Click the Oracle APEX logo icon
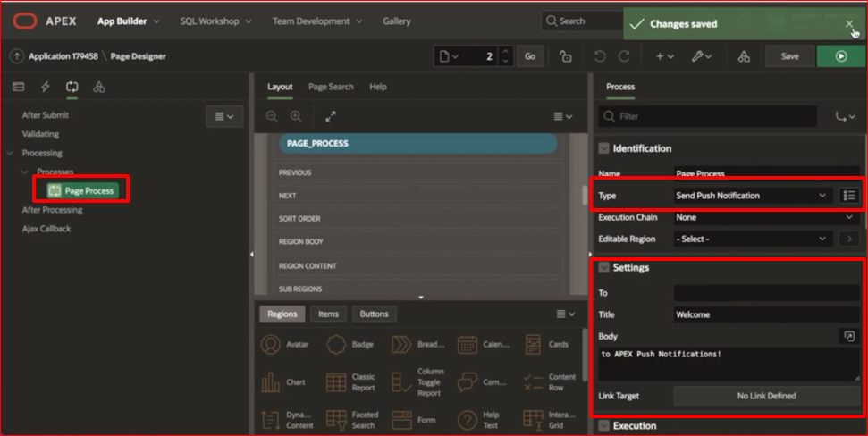868x436 pixels. click(25, 21)
